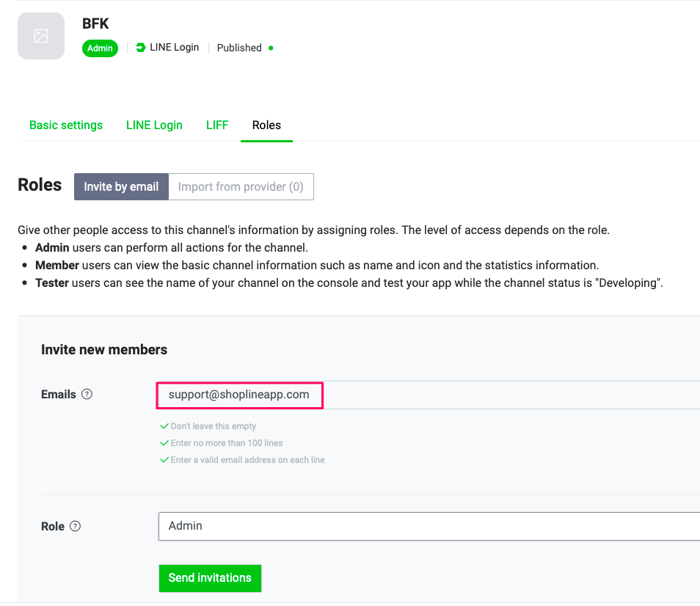Image resolution: width=700 pixels, height=606 pixels.
Task: Click the Published status text
Action: [x=239, y=48]
